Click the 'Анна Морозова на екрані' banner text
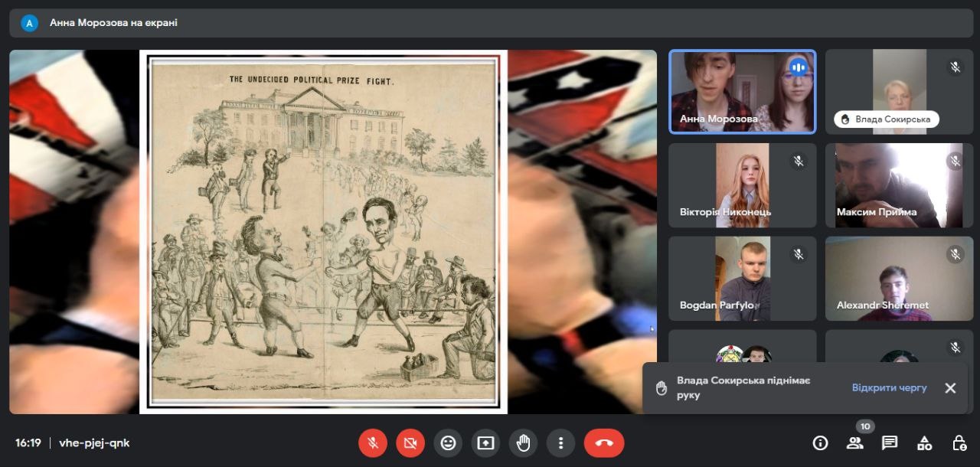This screenshot has height=467, width=980. [113, 23]
